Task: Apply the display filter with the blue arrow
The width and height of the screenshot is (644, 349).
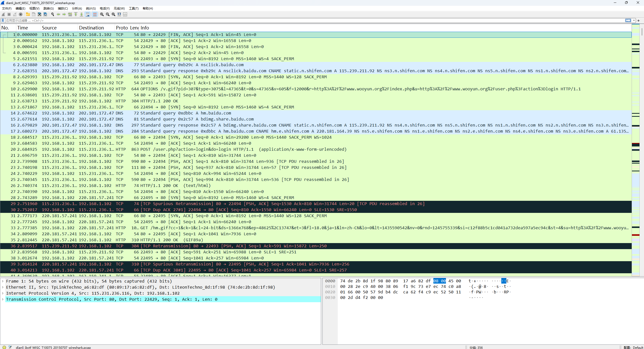Action: [x=628, y=20]
